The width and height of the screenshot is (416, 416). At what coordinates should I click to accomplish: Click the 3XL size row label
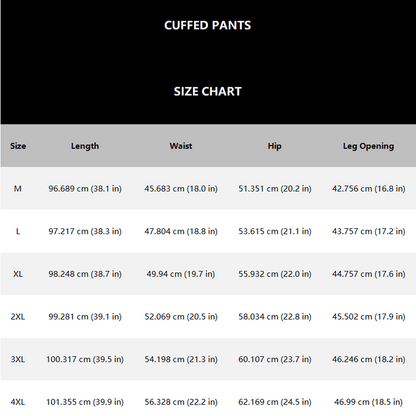[x=18, y=359]
